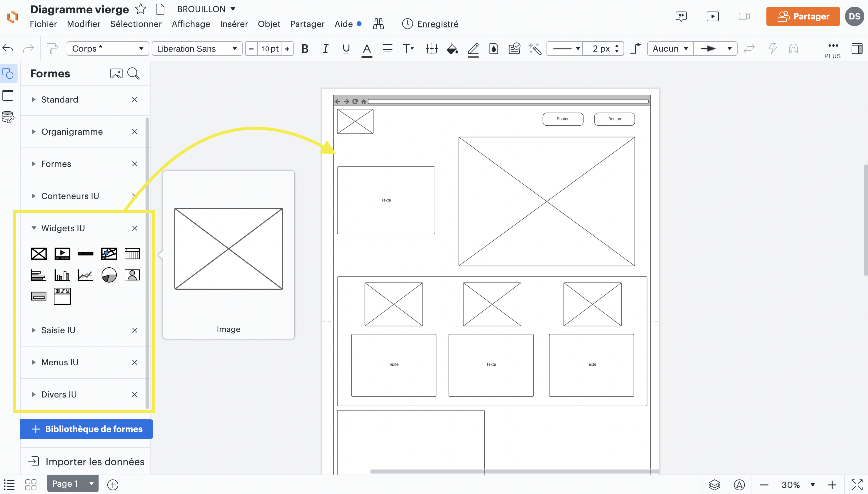Open the comments quote icon
This screenshot has height=494, width=868.
click(681, 16)
